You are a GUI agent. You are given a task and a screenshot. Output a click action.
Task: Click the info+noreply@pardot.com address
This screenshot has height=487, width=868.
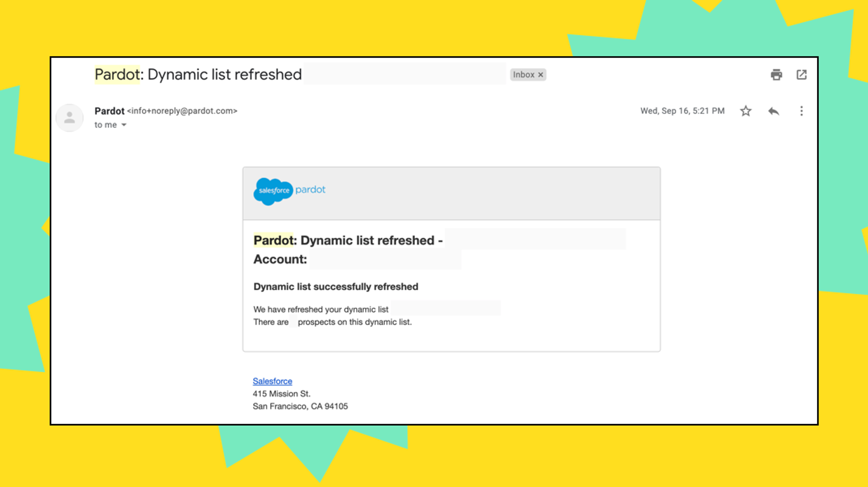tap(182, 111)
